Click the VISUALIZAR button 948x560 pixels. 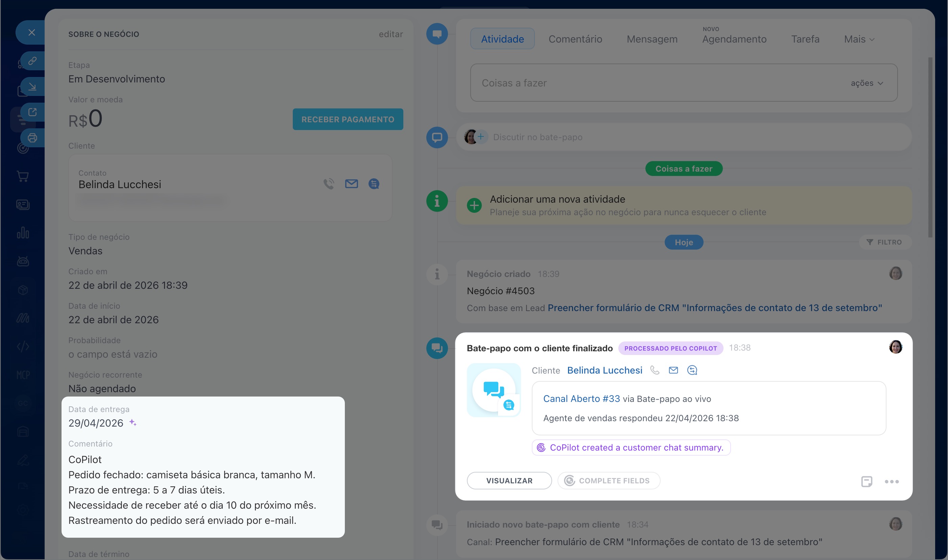click(509, 481)
